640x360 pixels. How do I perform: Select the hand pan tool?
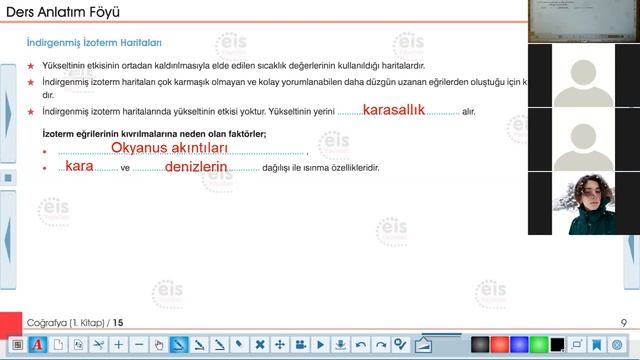coord(159,345)
